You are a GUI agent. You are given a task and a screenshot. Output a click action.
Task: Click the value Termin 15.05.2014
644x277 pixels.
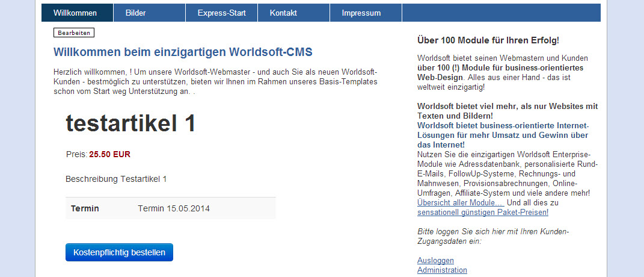pyautogui.click(x=174, y=209)
